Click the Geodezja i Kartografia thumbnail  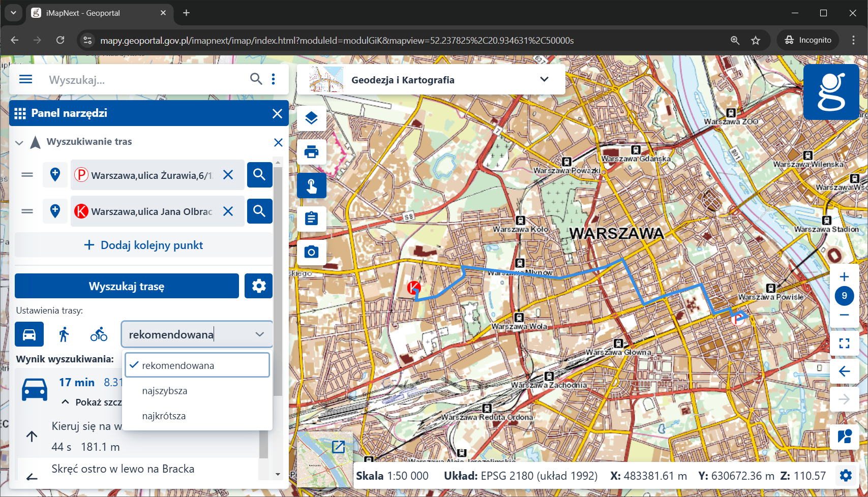[326, 79]
